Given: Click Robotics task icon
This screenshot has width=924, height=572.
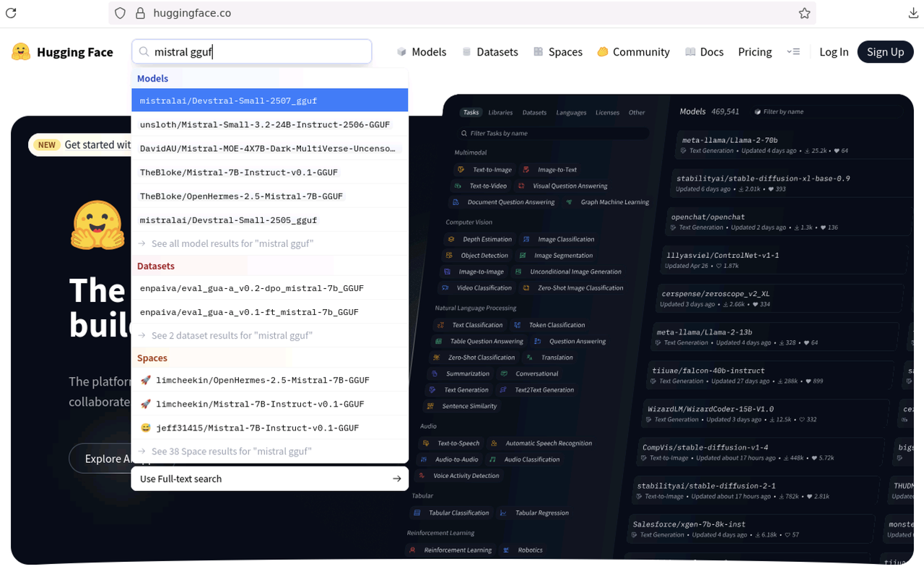Looking at the screenshot, I should (x=505, y=550).
